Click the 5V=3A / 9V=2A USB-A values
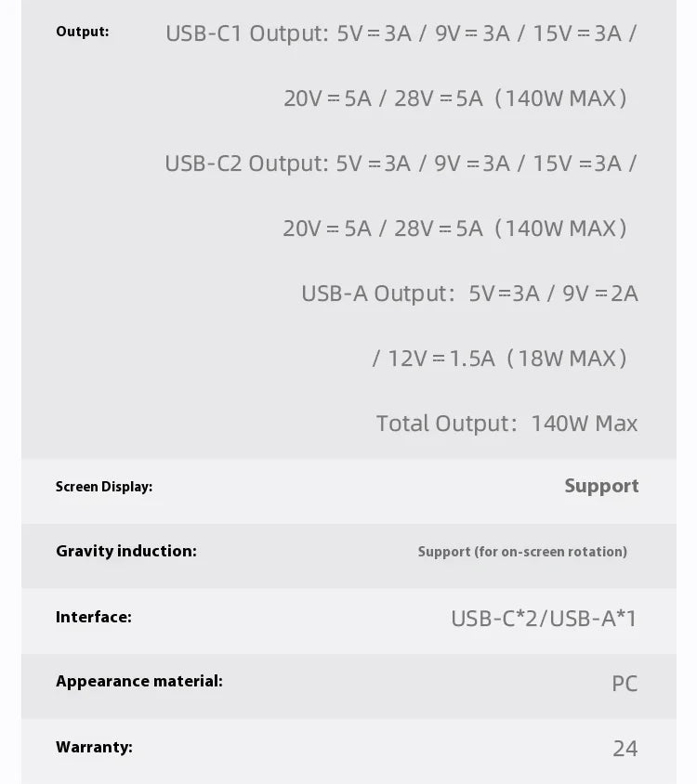This screenshot has height=784, width=697. point(553,294)
